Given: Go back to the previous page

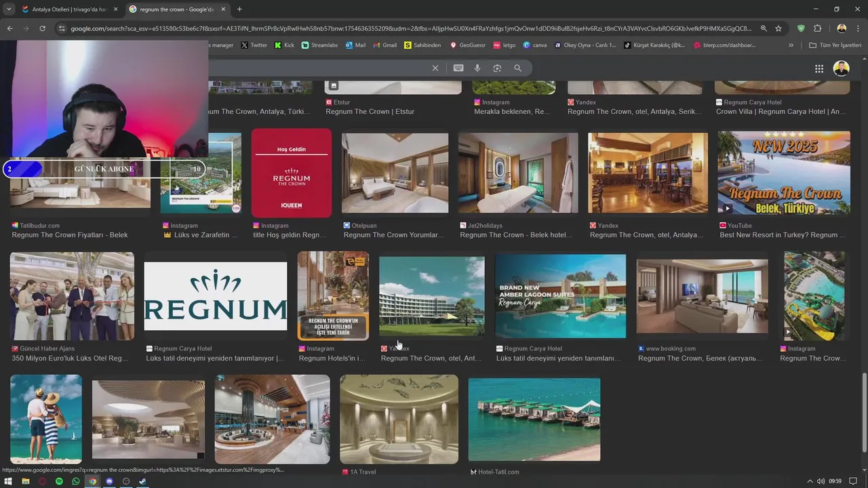Looking at the screenshot, I should pyautogui.click(x=9, y=28).
